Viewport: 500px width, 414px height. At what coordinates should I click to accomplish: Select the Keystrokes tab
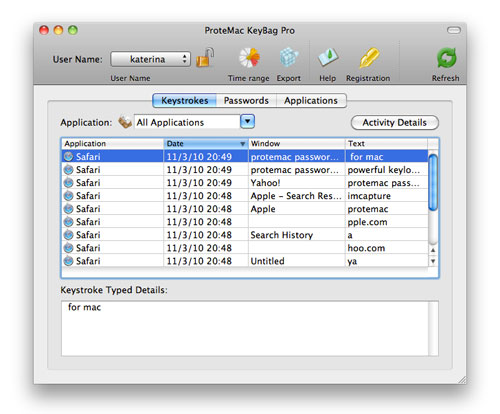coord(185,101)
